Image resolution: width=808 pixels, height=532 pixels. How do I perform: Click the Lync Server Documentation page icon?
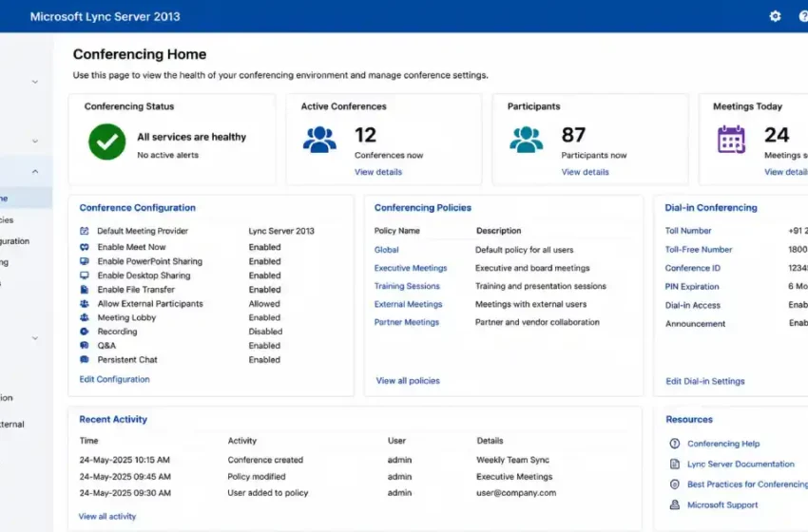pyautogui.click(x=675, y=464)
